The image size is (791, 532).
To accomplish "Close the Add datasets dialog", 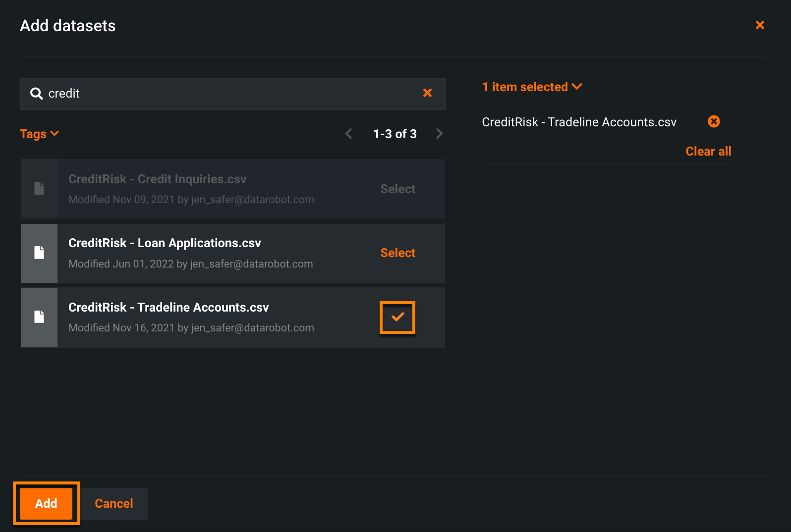I will (759, 25).
